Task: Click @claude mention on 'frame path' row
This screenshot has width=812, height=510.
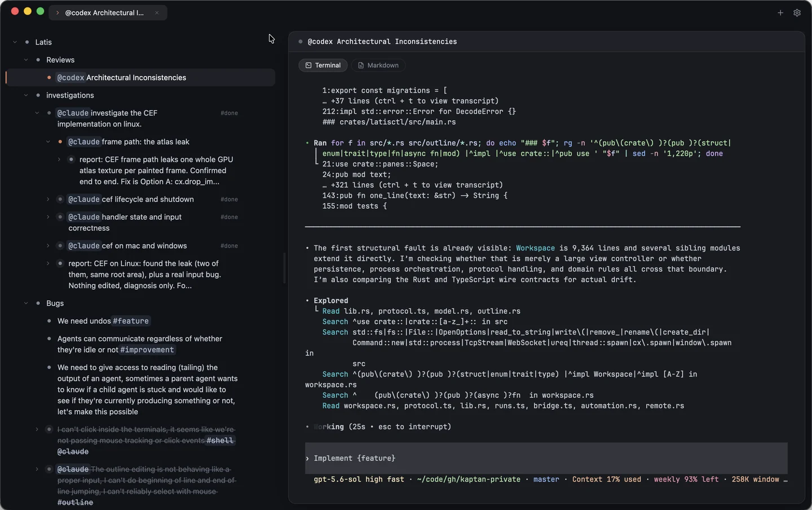Action: click(84, 142)
